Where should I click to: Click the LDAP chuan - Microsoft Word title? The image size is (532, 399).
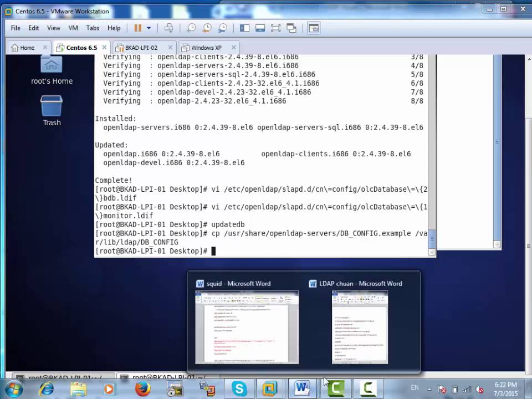360,284
